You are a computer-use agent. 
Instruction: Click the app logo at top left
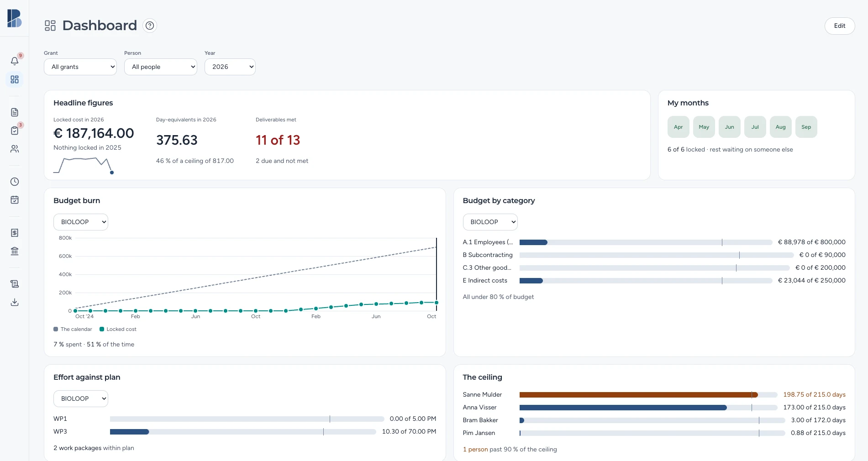point(14,18)
